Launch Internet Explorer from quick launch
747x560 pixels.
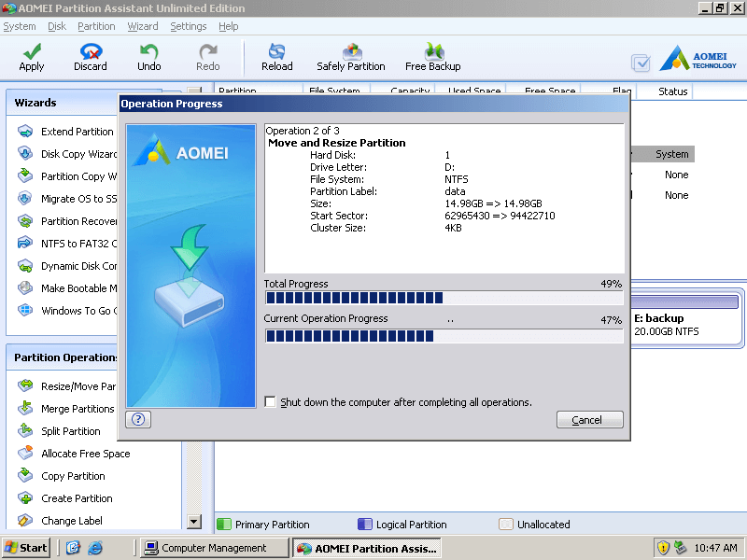(x=95, y=548)
